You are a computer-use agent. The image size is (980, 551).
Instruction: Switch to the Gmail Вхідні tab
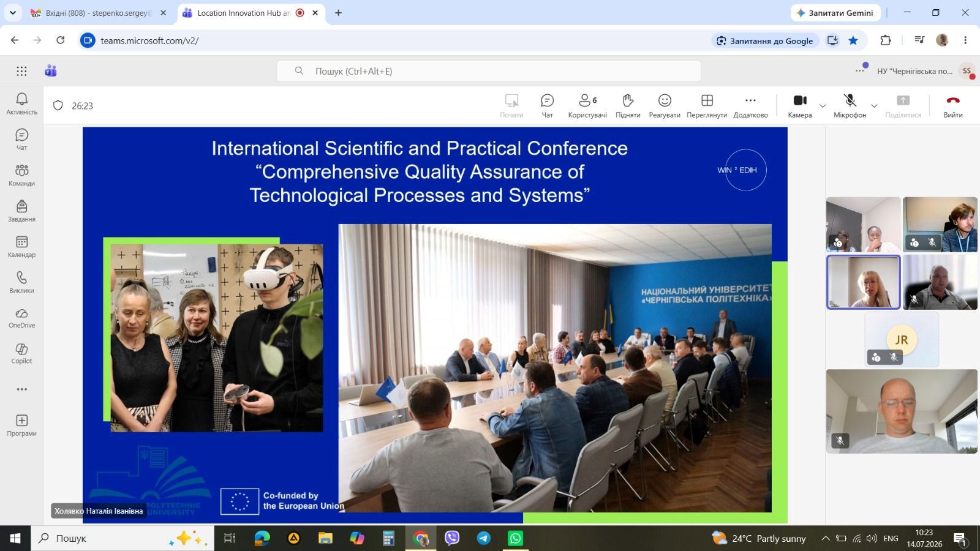[x=98, y=13]
